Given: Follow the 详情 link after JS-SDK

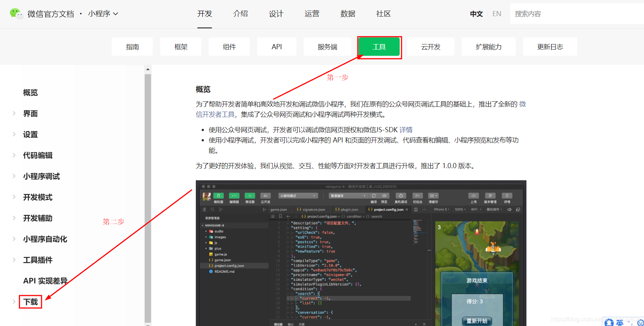Looking at the screenshot, I should point(406,130).
